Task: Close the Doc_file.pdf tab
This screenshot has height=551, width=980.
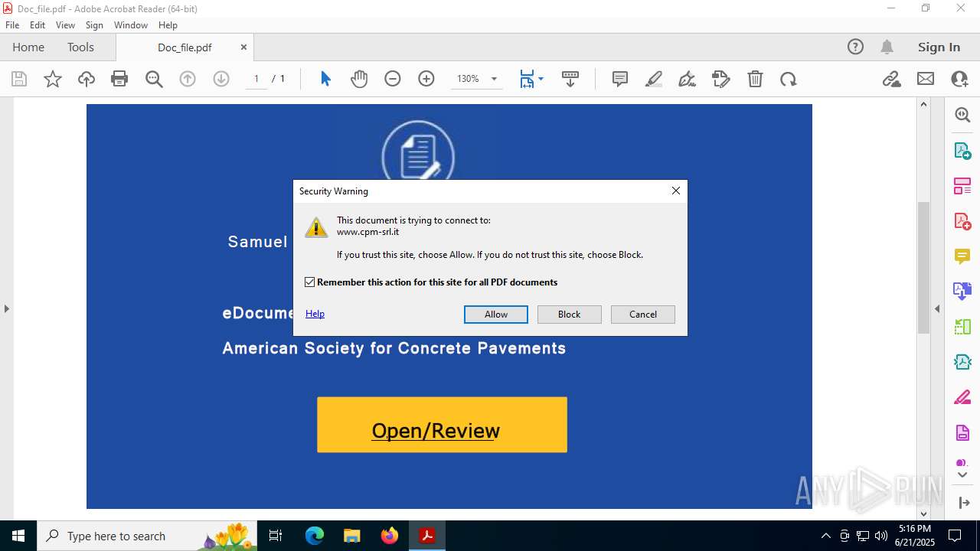Action: 243,47
